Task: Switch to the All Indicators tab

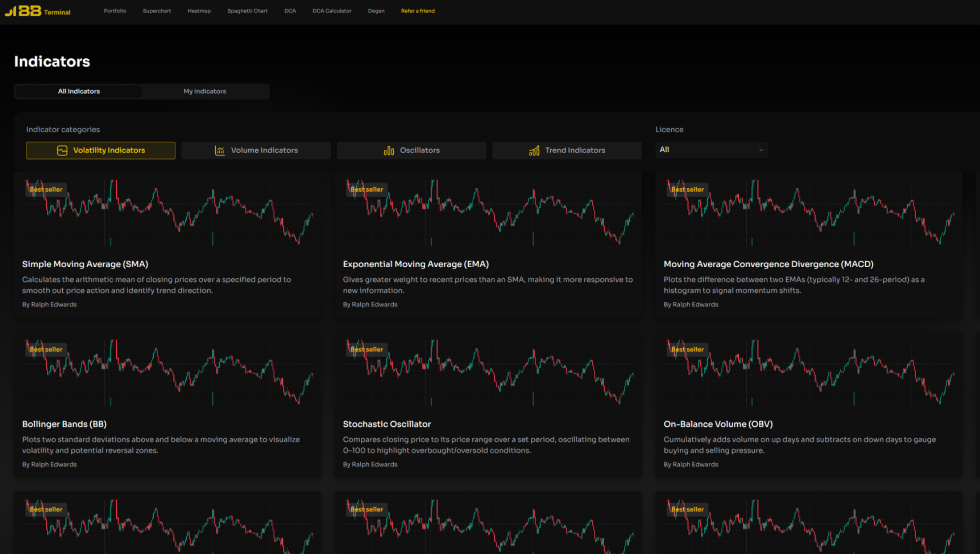Action: click(x=79, y=91)
